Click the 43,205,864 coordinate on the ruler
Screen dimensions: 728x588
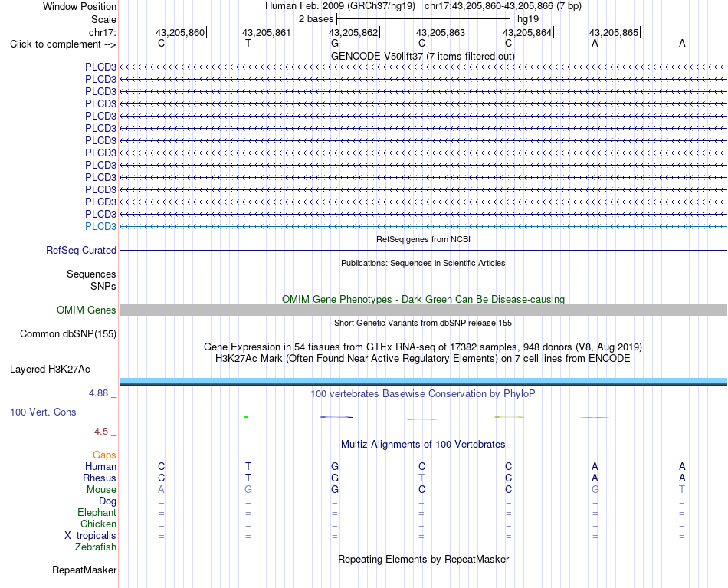click(x=527, y=32)
